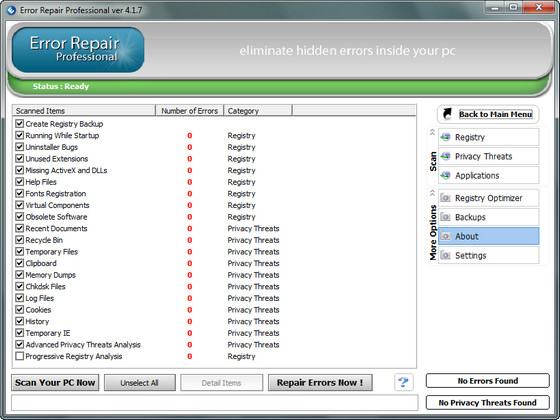Viewport: 560px width, 420px height.
Task: Uncheck Fonts Registration
Action: 20,194
